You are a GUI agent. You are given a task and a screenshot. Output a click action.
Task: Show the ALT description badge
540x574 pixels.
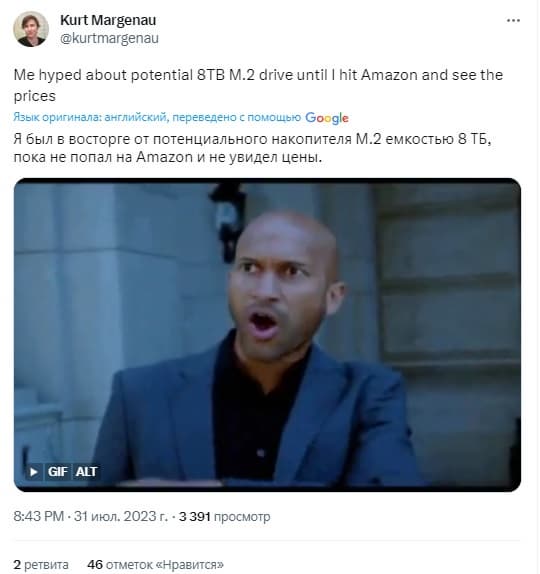[x=86, y=472]
